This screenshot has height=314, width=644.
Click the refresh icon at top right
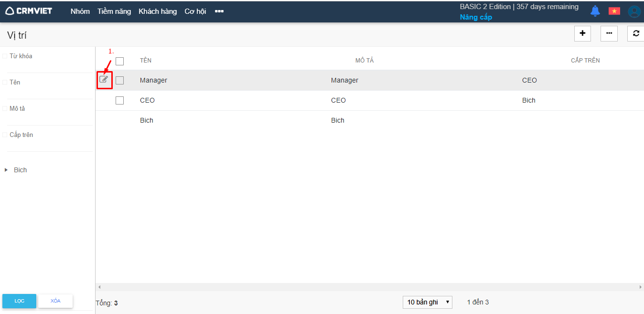pyautogui.click(x=635, y=33)
